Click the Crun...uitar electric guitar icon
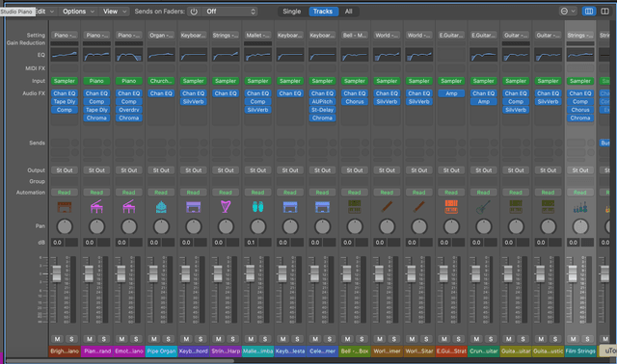The image size is (617, 364). [484, 207]
